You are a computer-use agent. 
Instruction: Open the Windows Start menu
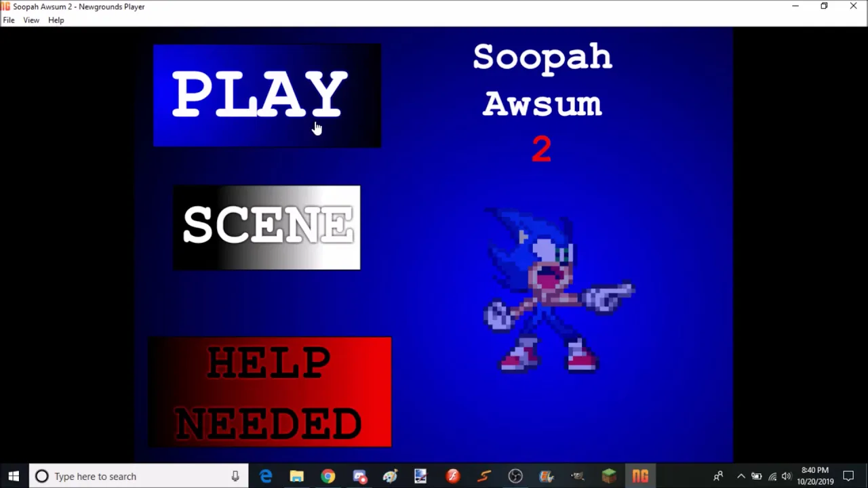click(14, 476)
